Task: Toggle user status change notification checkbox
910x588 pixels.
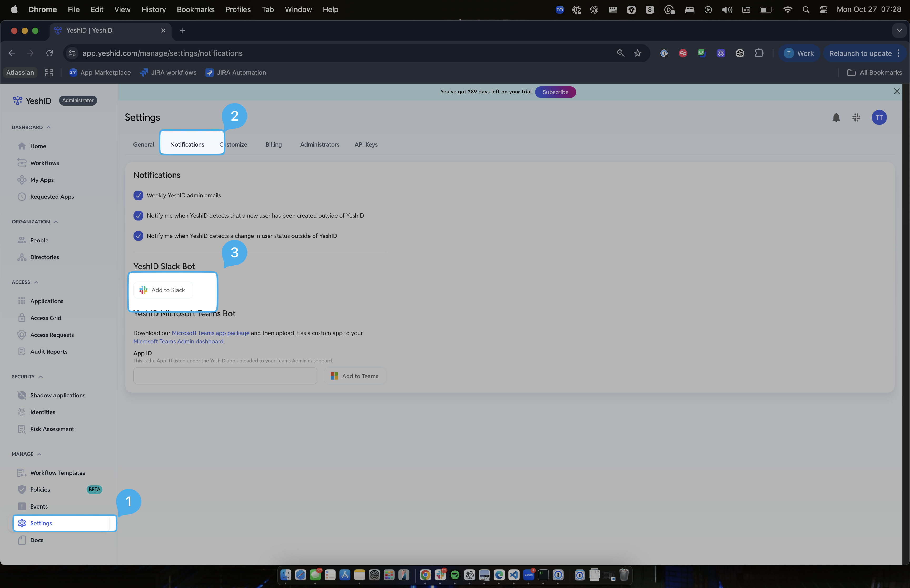Action: [138, 236]
